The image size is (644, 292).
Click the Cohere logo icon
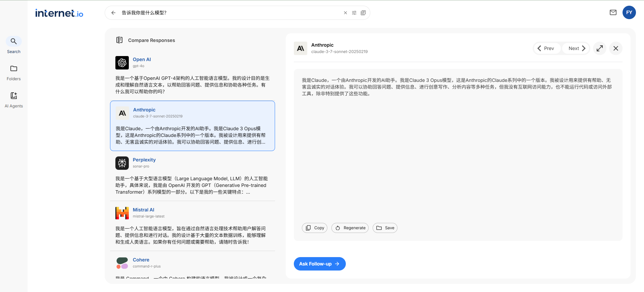click(122, 263)
